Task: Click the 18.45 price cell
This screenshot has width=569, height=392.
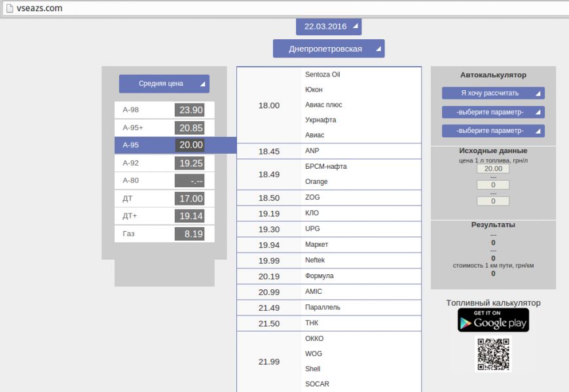Action: click(x=269, y=152)
